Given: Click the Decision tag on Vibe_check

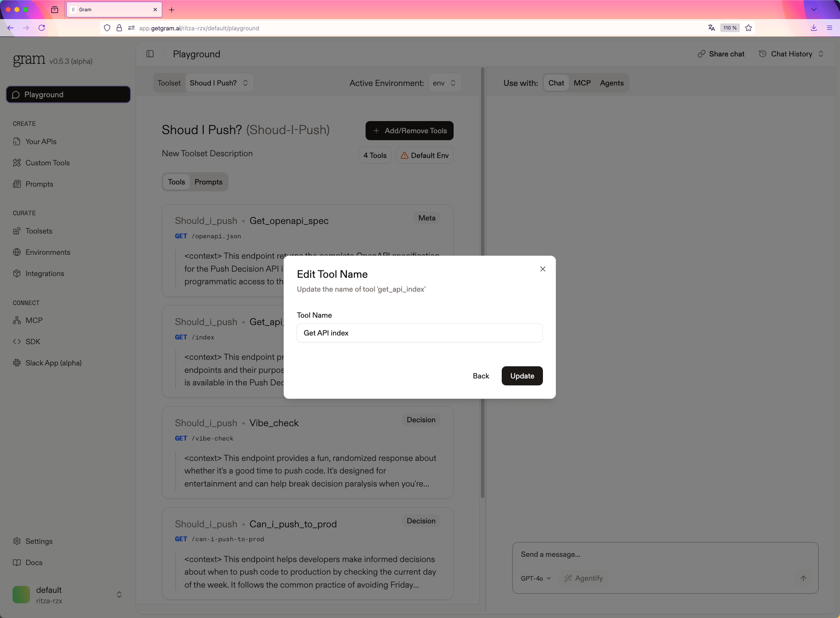Looking at the screenshot, I should tap(421, 420).
